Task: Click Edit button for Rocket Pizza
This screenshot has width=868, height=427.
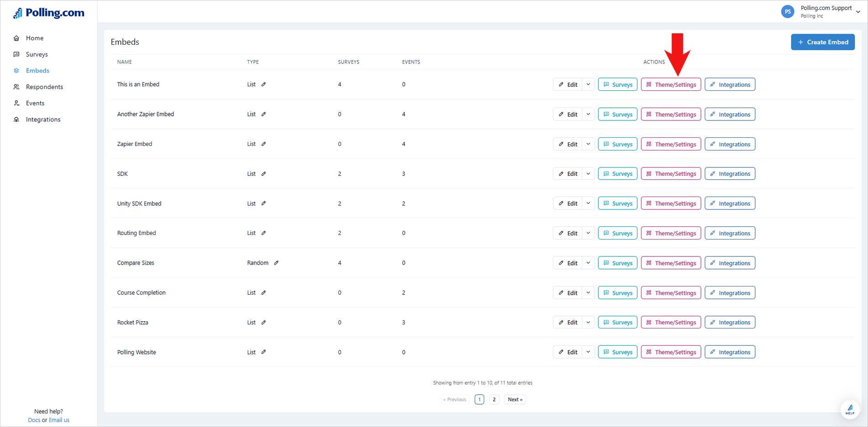Action: [568, 323]
